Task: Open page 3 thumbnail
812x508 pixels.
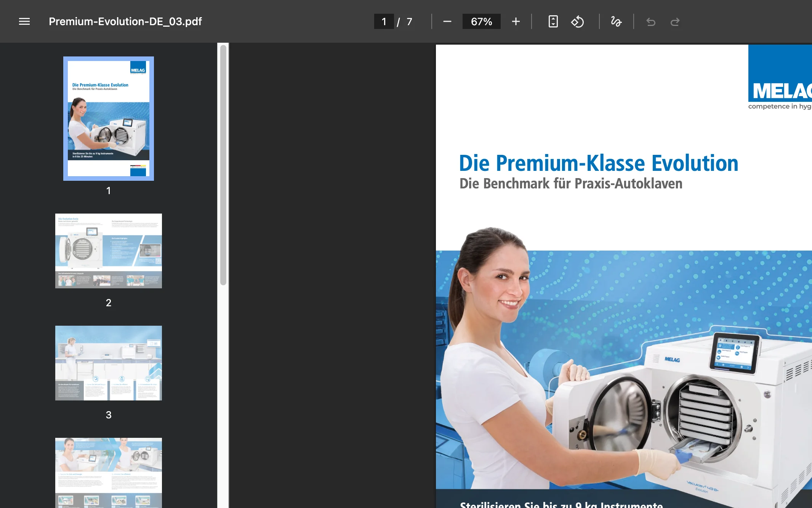Action: click(x=109, y=363)
